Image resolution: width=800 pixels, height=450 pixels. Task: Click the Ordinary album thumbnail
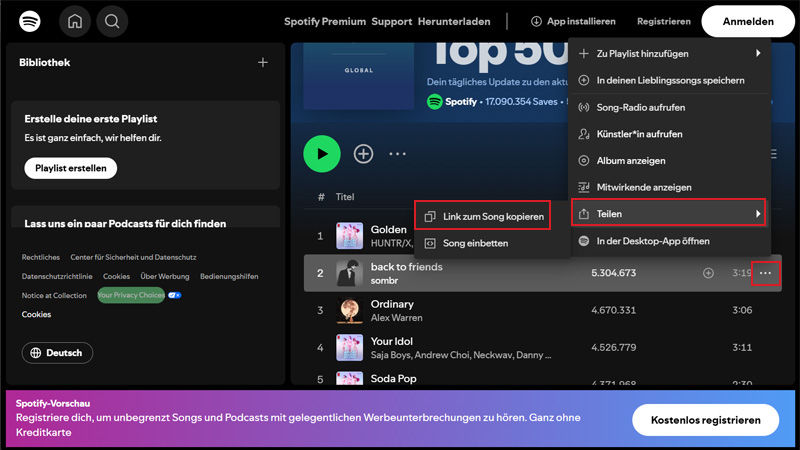click(x=349, y=310)
